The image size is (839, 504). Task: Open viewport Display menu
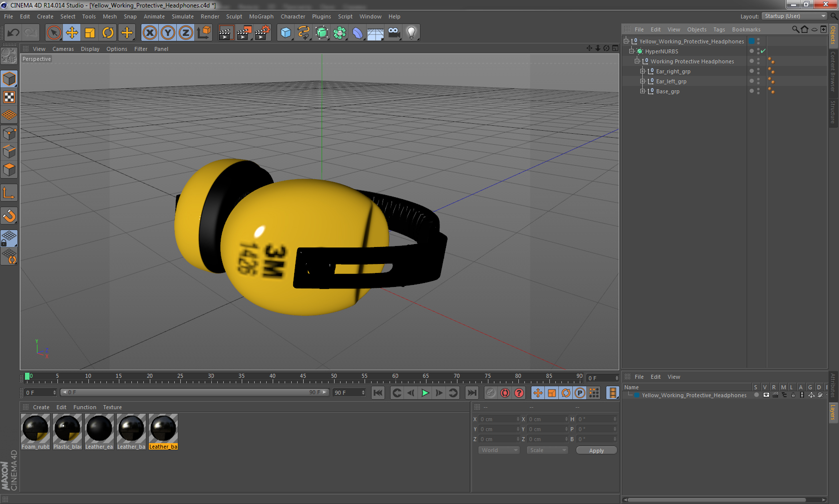pos(90,49)
